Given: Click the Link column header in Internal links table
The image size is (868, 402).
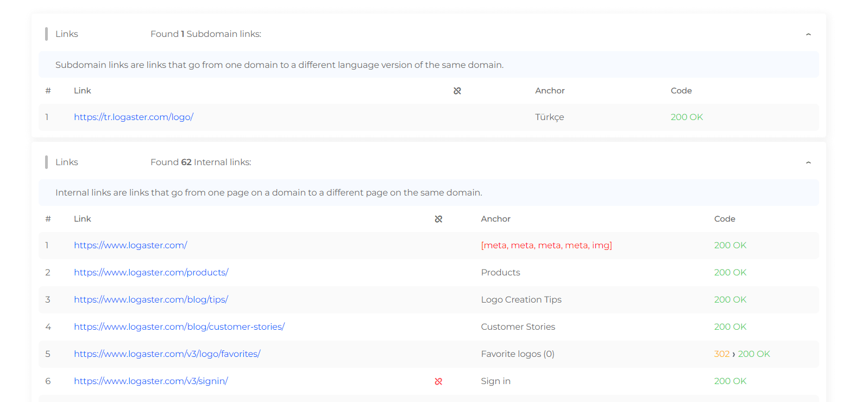Looking at the screenshot, I should tap(83, 219).
